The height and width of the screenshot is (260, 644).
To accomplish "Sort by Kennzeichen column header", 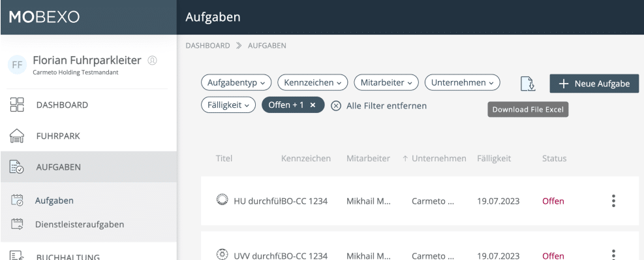I will tap(306, 158).
